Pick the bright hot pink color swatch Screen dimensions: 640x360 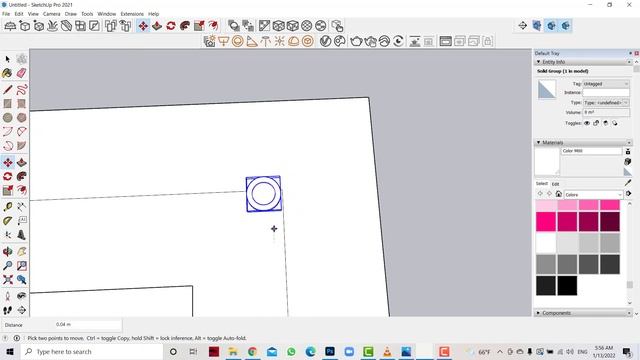546,222
